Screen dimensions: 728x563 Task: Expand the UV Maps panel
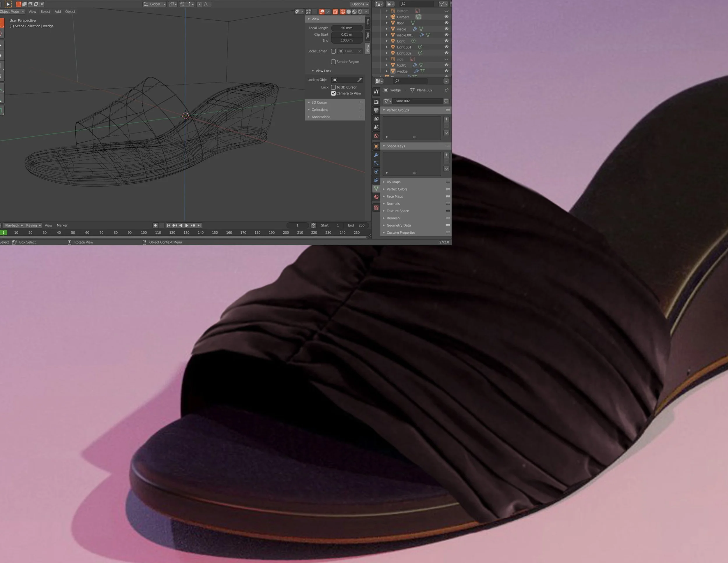pyautogui.click(x=393, y=182)
